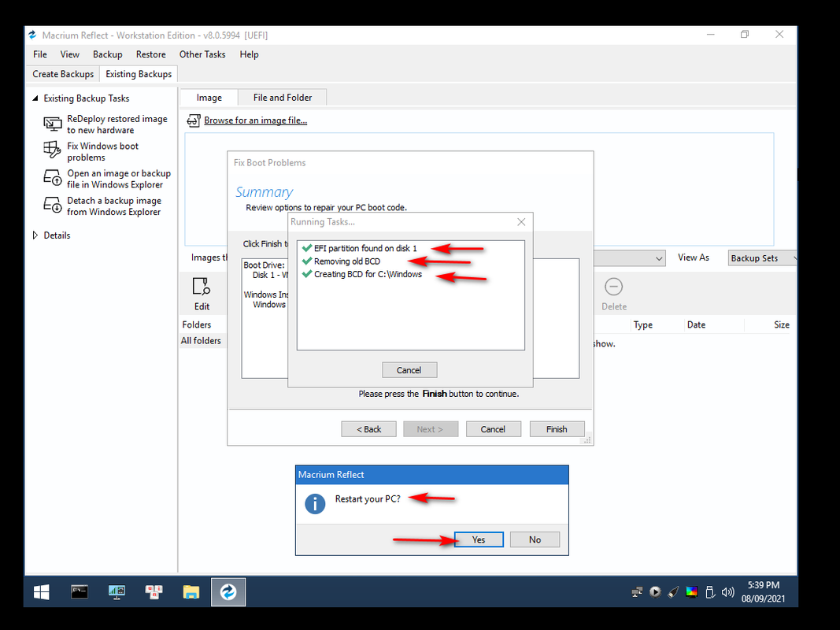Click the play button tray icon
The image size is (840, 630).
tap(655, 592)
